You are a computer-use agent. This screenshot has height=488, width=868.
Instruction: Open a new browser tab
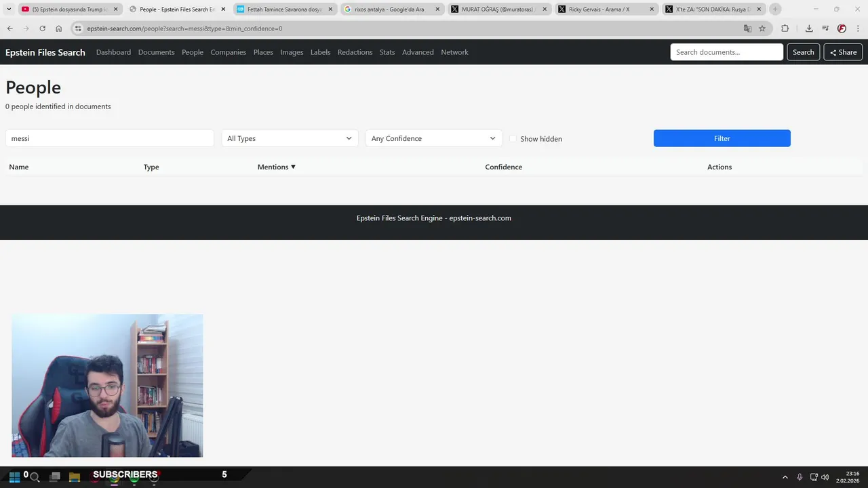[x=775, y=9]
